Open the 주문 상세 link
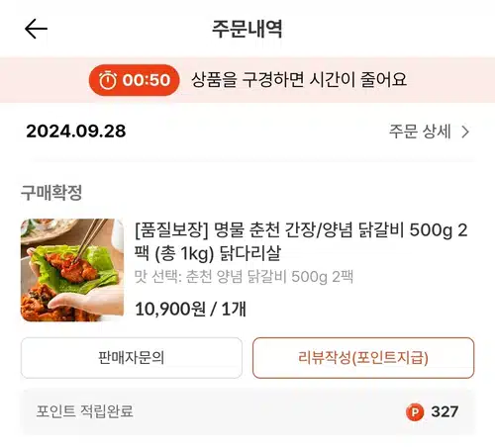The image size is (495, 448). pyautogui.click(x=429, y=132)
